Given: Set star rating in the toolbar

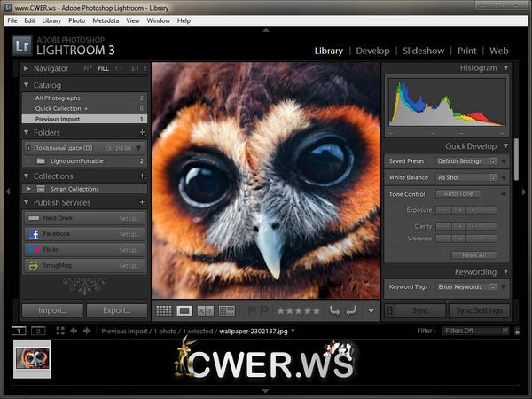Looking at the screenshot, I should click(297, 310).
